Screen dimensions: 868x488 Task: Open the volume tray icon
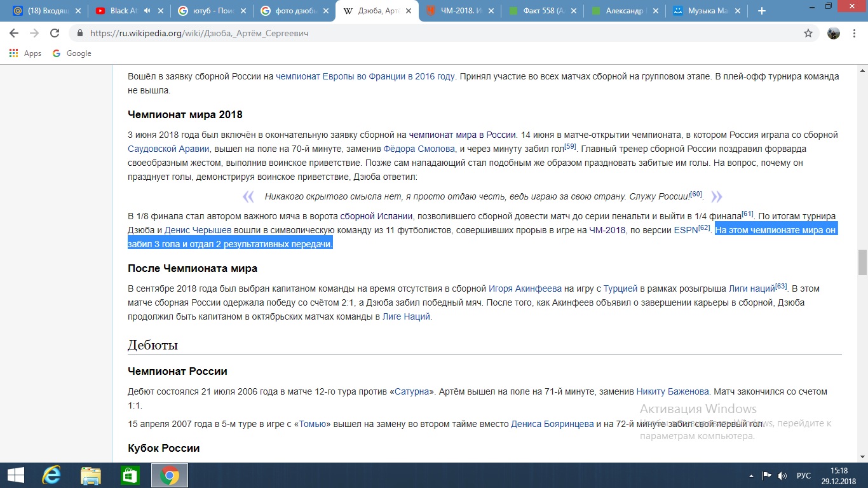[x=783, y=475]
